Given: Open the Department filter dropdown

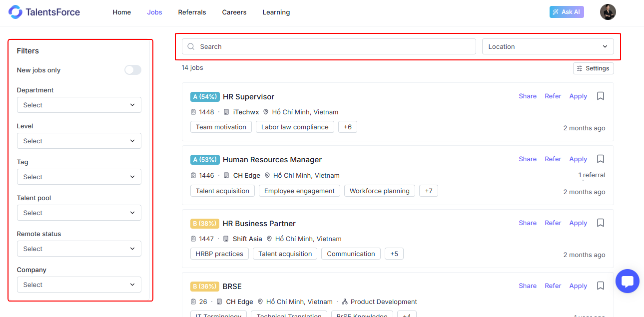Looking at the screenshot, I should (79, 105).
